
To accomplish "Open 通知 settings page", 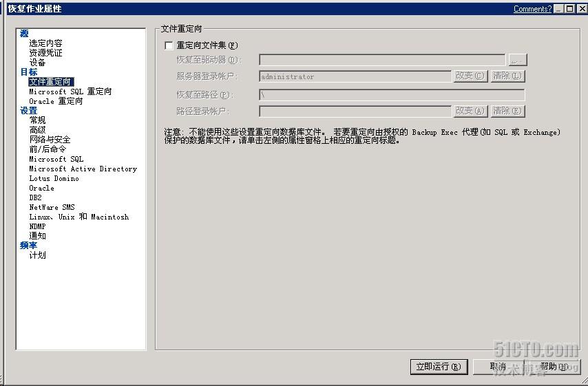I will point(37,236).
